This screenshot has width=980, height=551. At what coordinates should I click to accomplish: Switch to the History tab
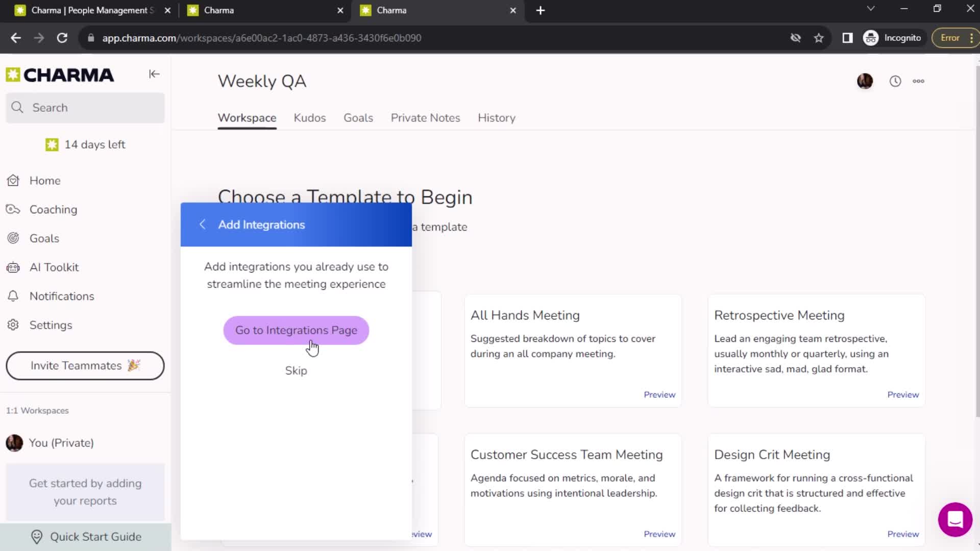[x=497, y=118]
